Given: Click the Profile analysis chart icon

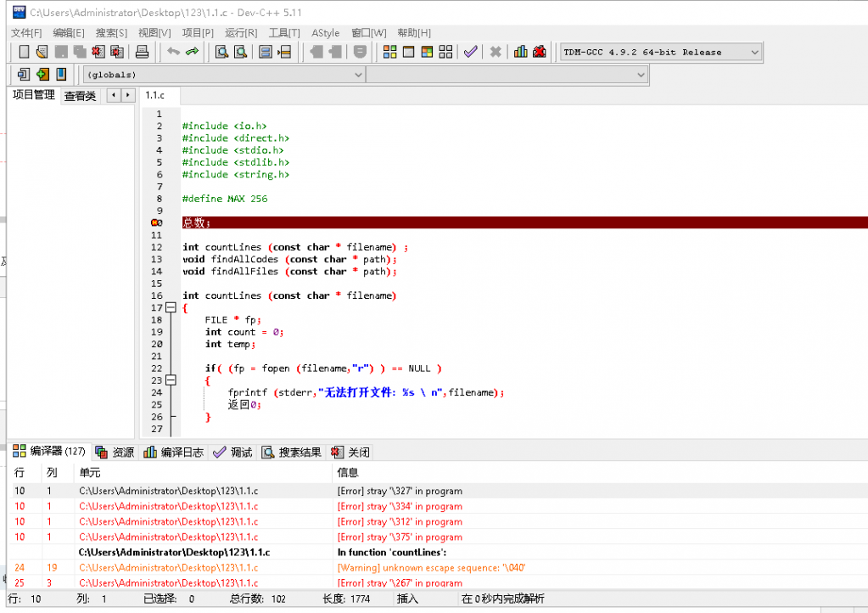Looking at the screenshot, I should click(x=521, y=52).
